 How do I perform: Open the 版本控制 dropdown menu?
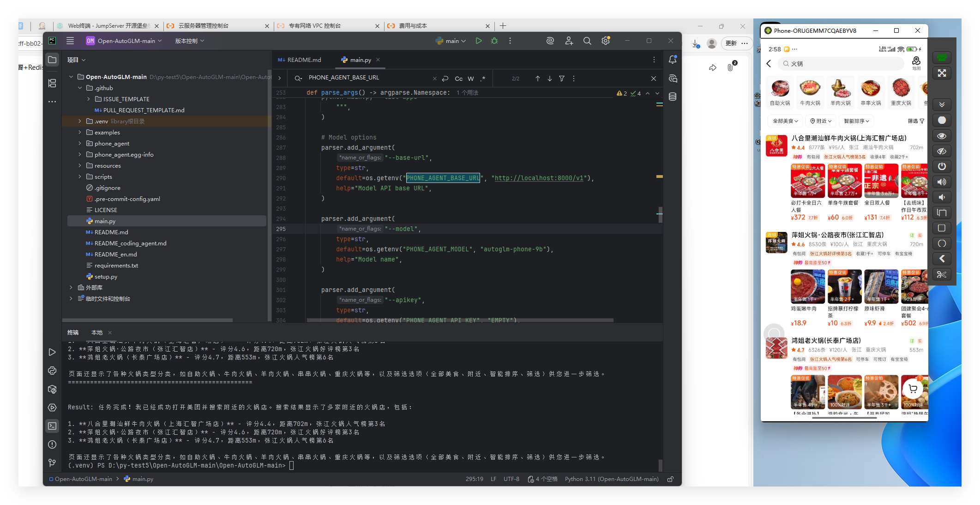tap(189, 41)
